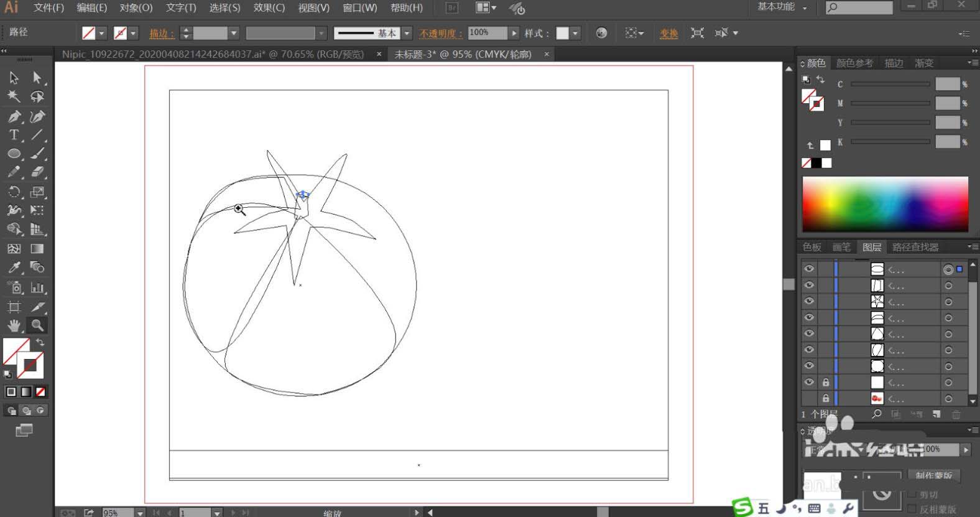The image size is (980, 517).
Task: Click the 描边 link in control bar
Action: tap(162, 34)
